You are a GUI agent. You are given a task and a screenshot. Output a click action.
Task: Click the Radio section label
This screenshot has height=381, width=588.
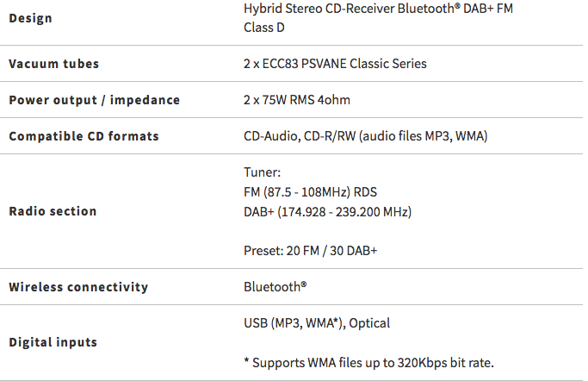point(53,211)
